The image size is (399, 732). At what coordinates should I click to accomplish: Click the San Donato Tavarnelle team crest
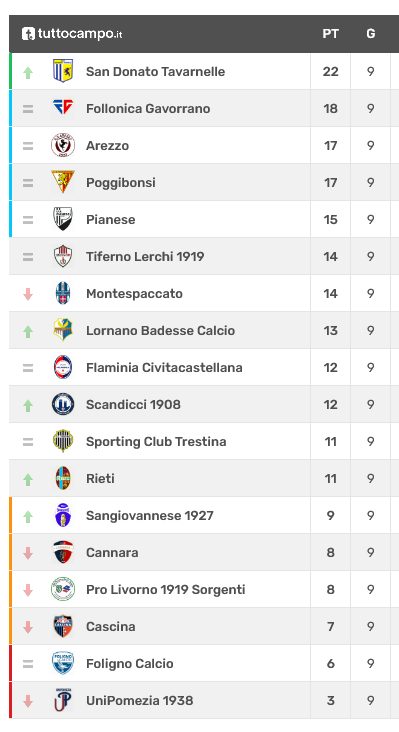[63, 71]
